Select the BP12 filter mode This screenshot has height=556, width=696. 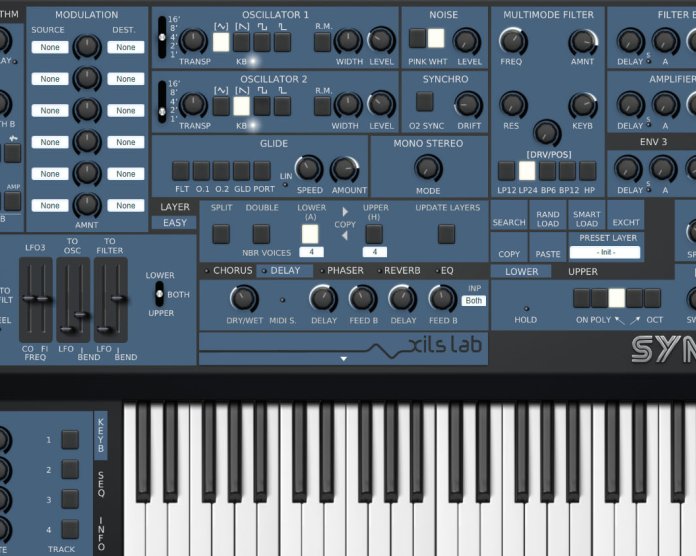567,171
